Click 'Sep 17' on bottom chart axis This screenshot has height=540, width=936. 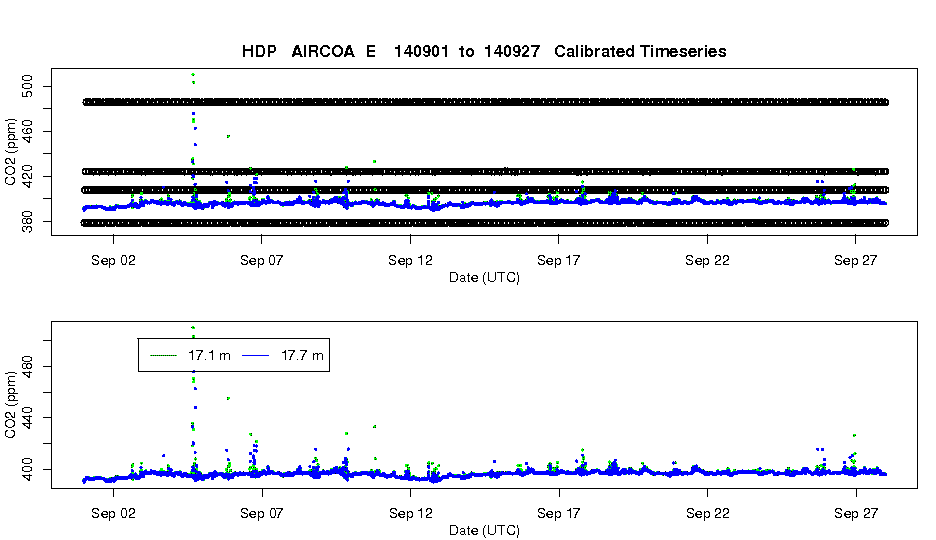click(558, 514)
